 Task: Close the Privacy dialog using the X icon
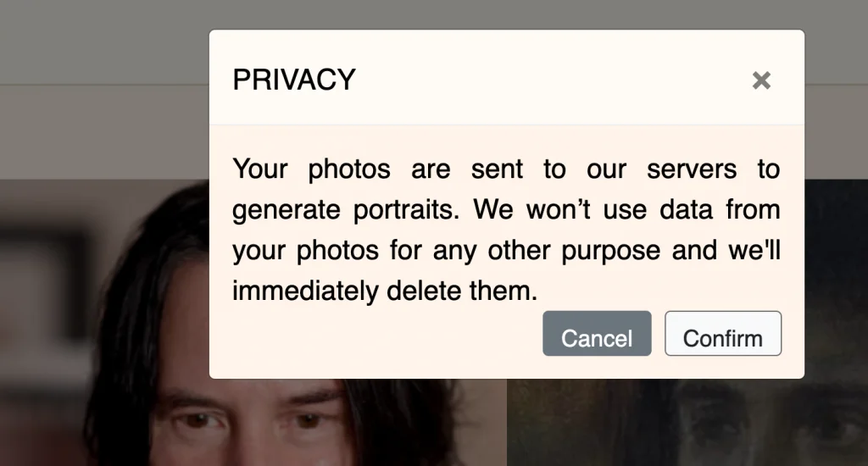click(761, 80)
